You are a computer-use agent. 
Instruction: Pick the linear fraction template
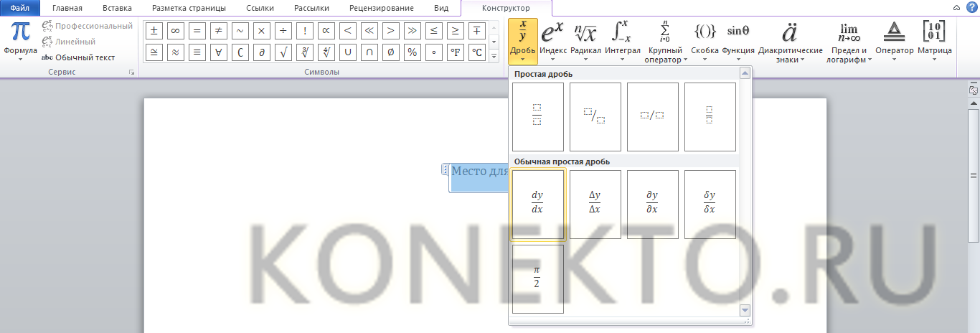pos(652,116)
